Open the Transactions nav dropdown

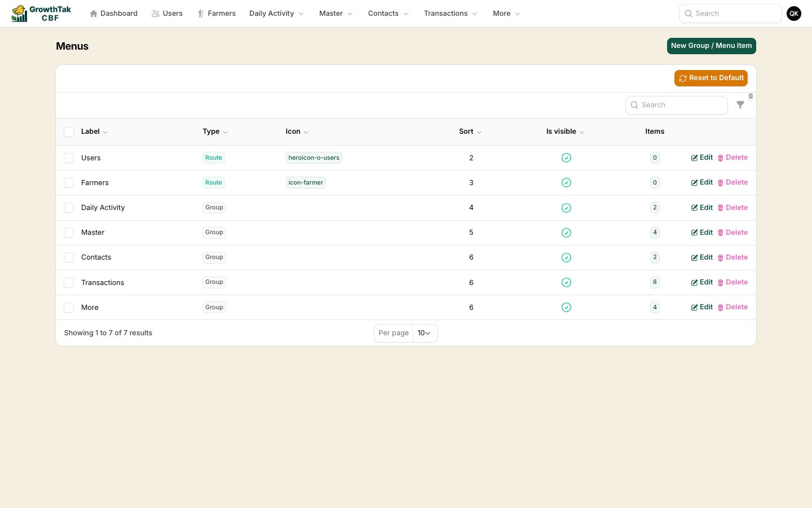coord(451,14)
